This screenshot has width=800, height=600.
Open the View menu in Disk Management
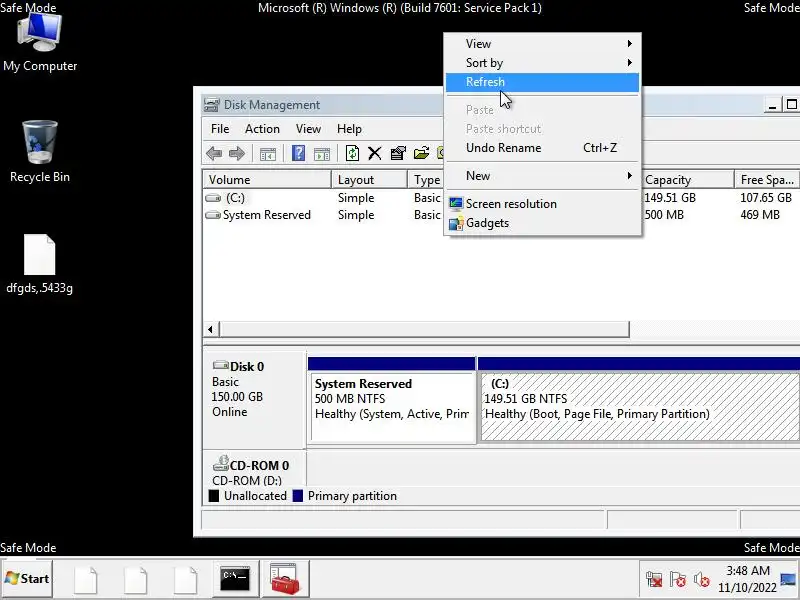pos(308,129)
